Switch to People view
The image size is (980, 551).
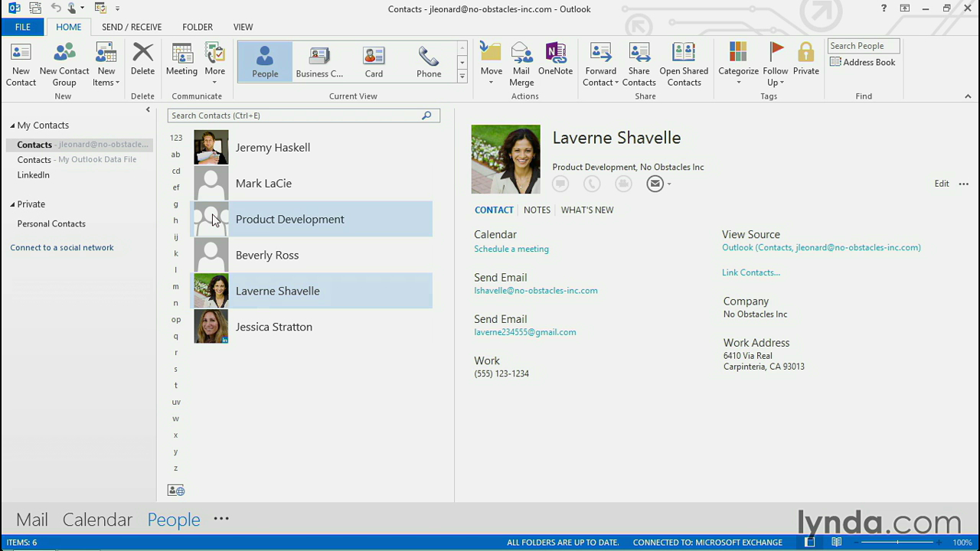(x=265, y=61)
